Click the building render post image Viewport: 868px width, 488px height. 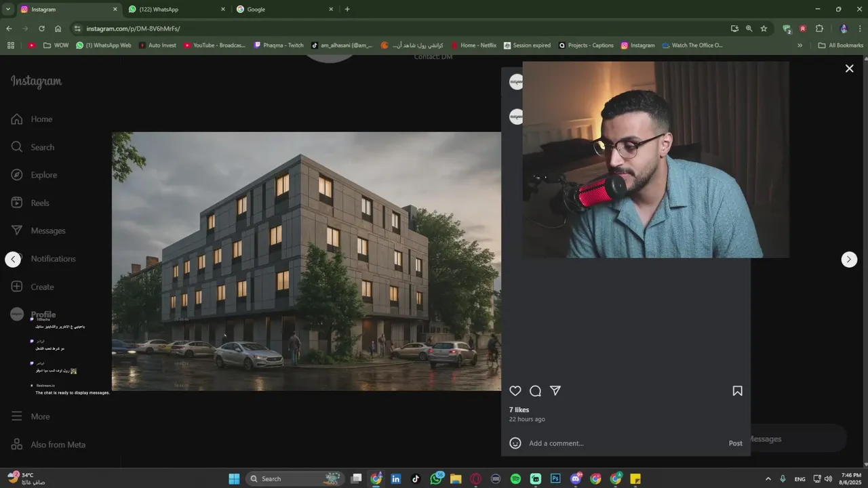tap(307, 261)
